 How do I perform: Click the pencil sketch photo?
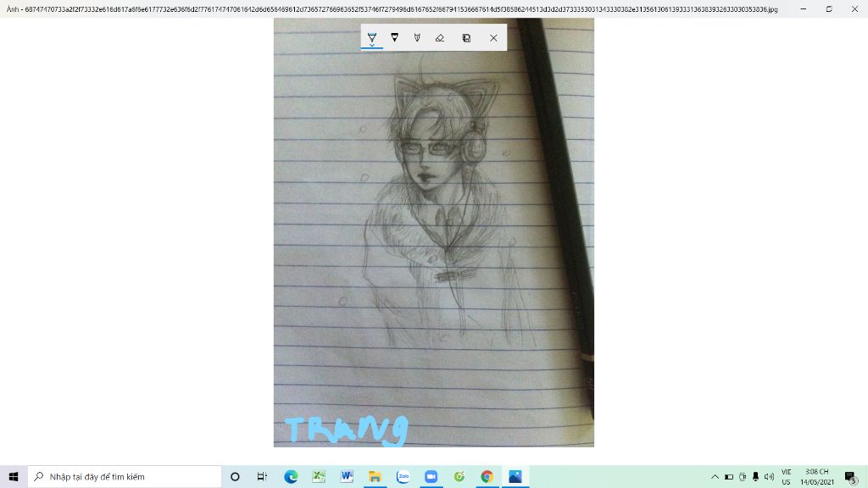pos(433,232)
